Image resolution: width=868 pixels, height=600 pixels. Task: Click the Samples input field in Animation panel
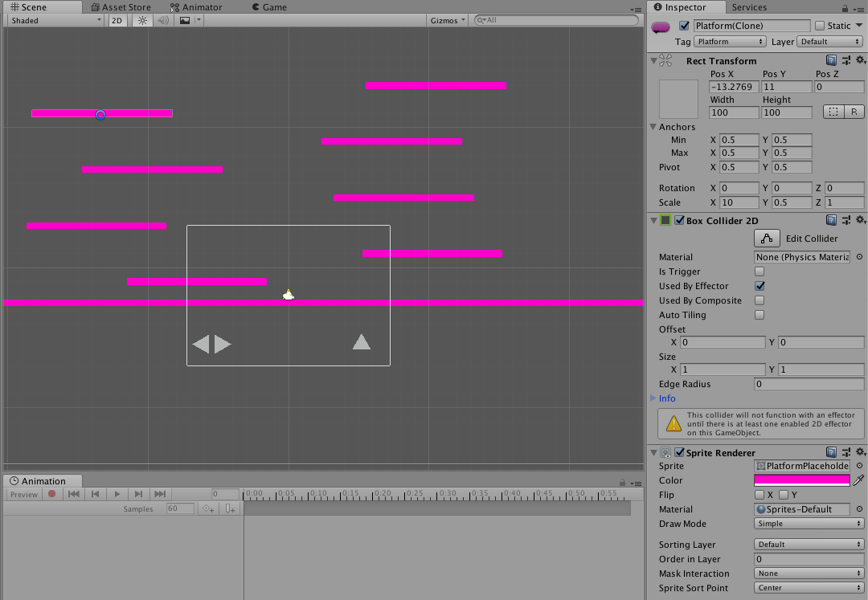pyautogui.click(x=178, y=508)
